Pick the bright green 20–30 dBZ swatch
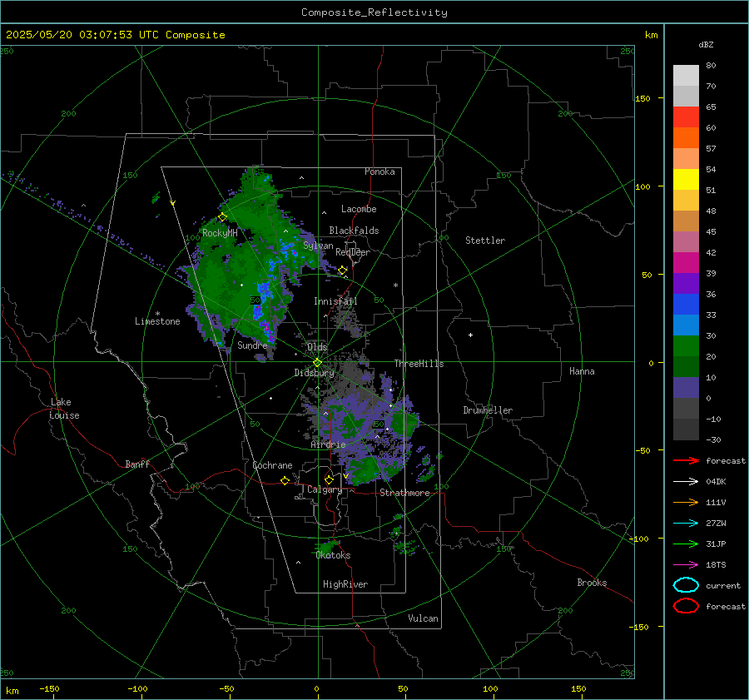Viewport: 749px width, 700px height. (x=686, y=346)
